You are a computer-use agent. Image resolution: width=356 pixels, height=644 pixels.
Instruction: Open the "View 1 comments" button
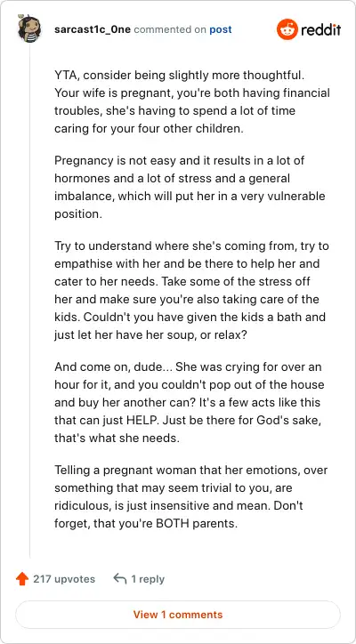click(x=178, y=615)
